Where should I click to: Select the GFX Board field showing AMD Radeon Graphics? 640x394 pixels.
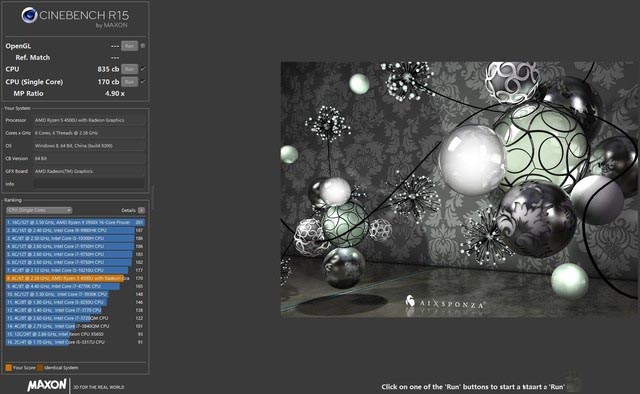tap(89, 171)
